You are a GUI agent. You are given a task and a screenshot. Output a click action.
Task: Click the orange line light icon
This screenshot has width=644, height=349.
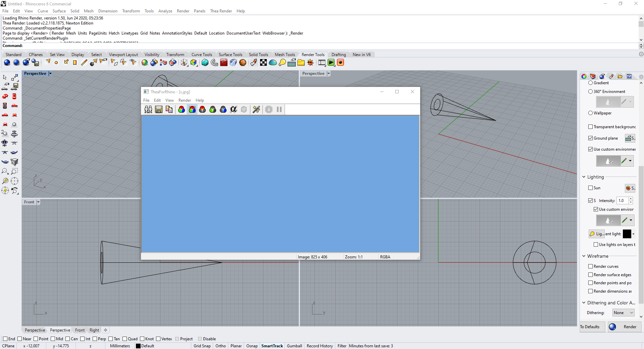pyautogui.click(x=84, y=62)
